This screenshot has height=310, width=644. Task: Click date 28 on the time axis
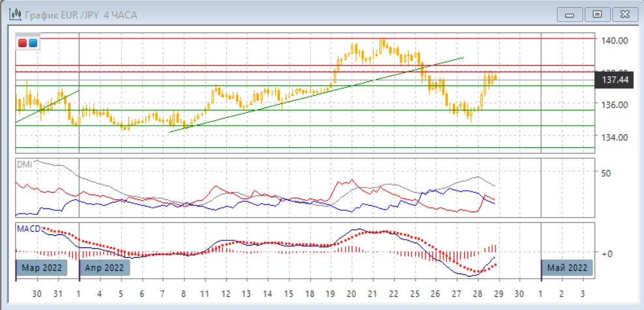[478, 294]
